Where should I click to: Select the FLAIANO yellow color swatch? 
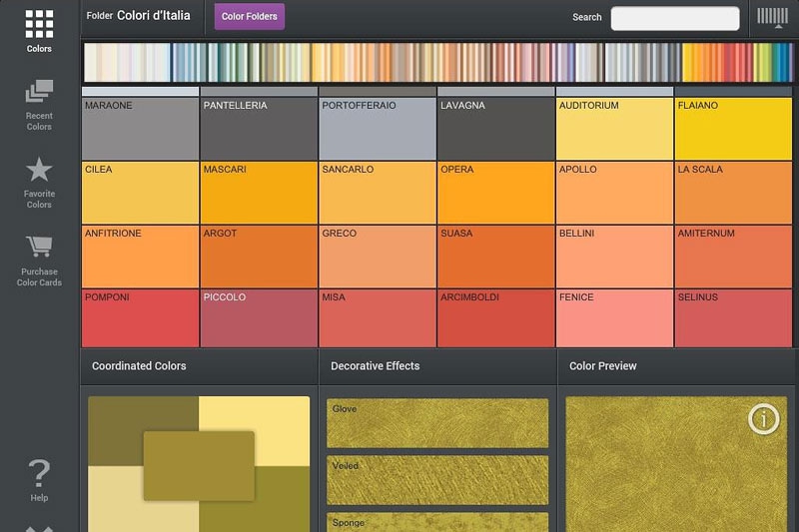tap(733, 129)
